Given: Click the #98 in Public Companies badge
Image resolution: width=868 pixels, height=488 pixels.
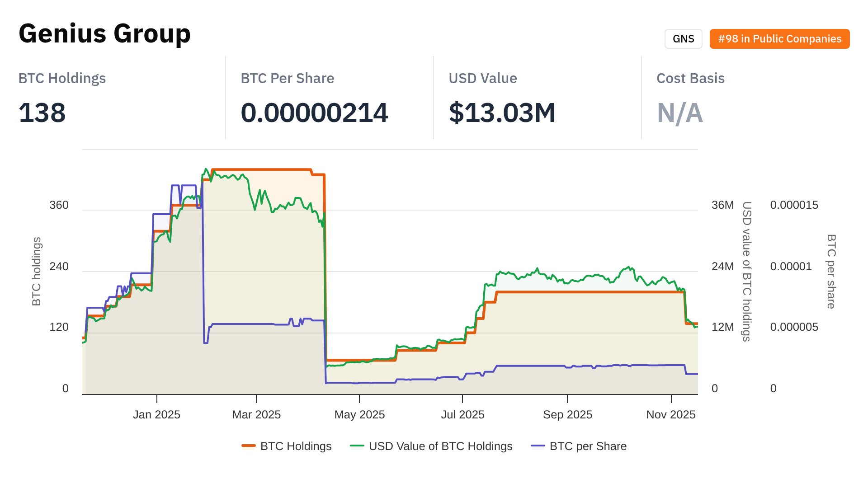Looking at the screenshot, I should pyautogui.click(x=779, y=39).
